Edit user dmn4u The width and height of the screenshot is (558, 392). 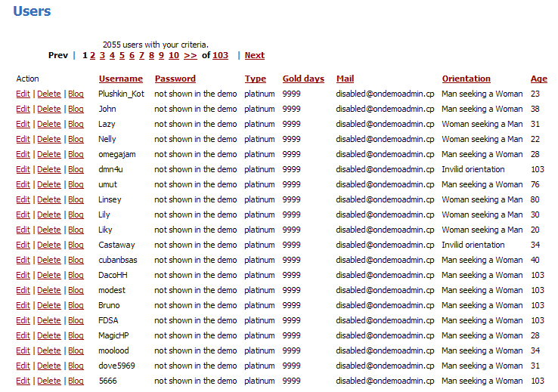point(23,169)
